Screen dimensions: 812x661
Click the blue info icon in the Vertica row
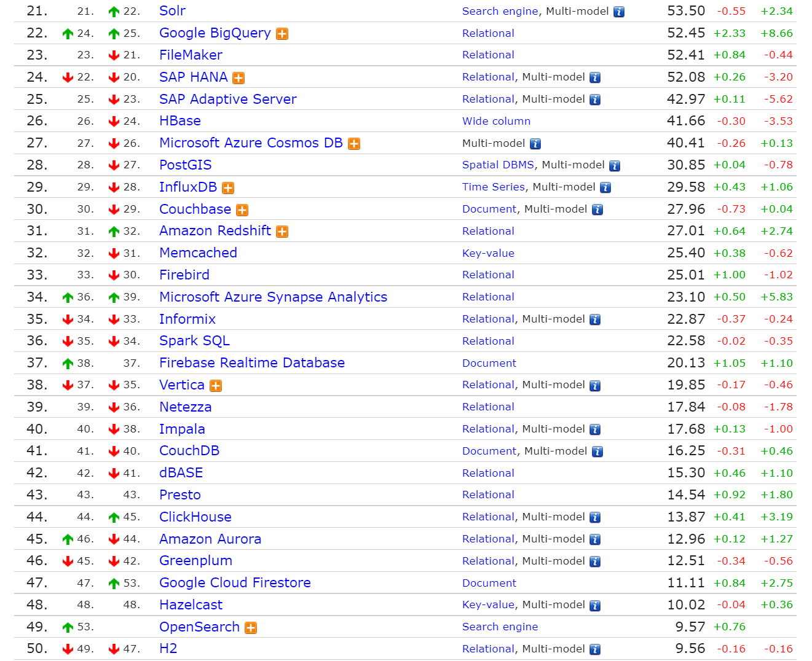click(595, 386)
